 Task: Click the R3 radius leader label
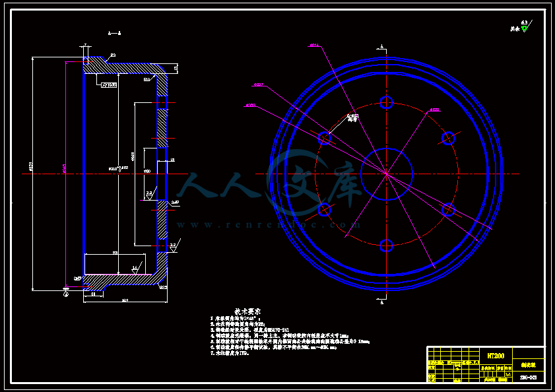pyautogui.click(x=113, y=55)
